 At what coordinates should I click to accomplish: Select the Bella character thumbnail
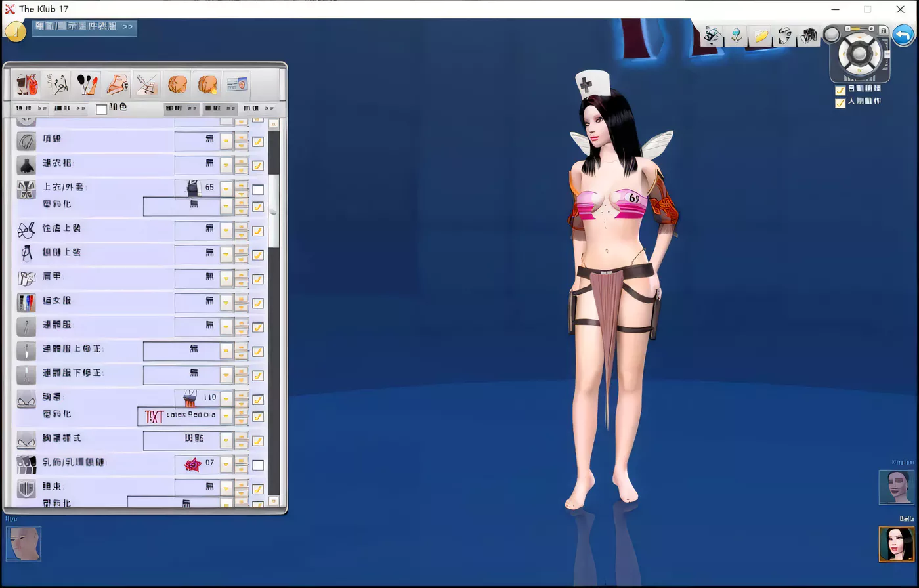pos(897,544)
